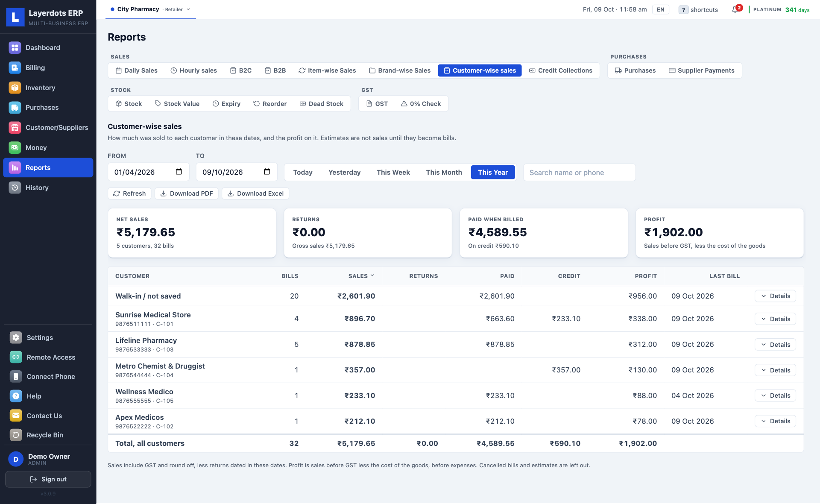This screenshot has height=504, width=820.
Task: Open the Inventory box icon
Action: (x=15, y=88)
